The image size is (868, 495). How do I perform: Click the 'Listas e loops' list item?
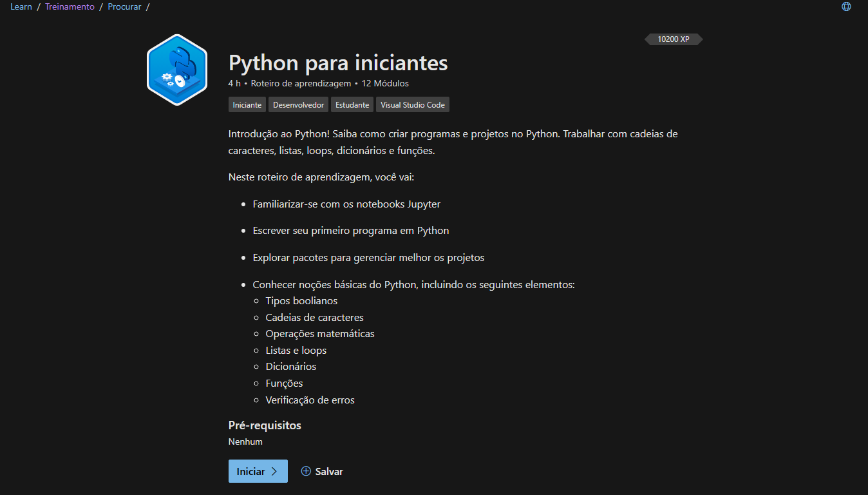(x=296, y=351)
